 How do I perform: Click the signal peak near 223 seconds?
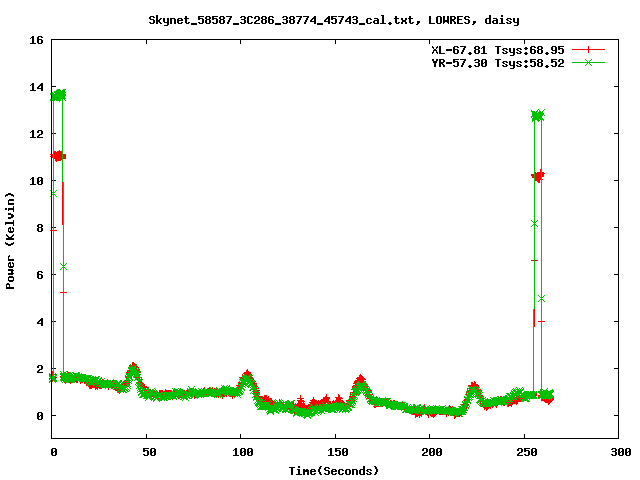tap(473, 392)
